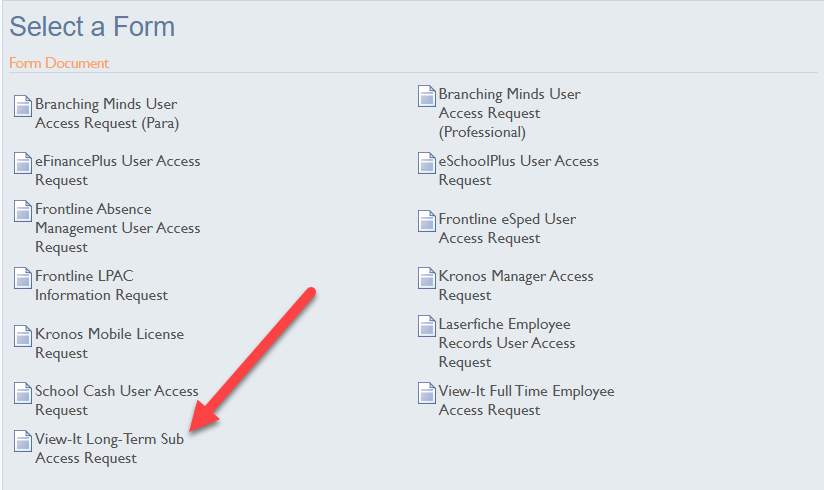Click the Laserfiche Employee Records form icon
Viewport: 824px width, 490px height.
pos(427,326)
